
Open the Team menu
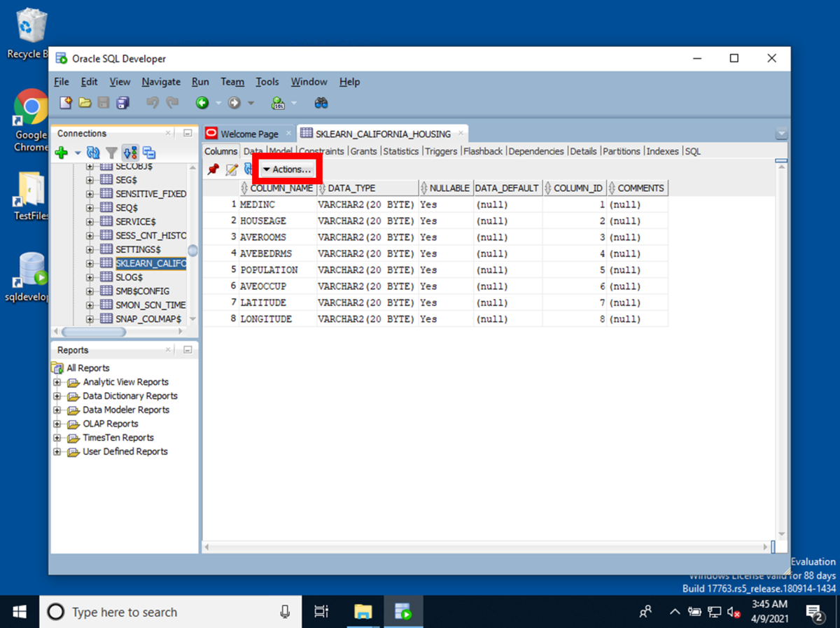point(232,82)
